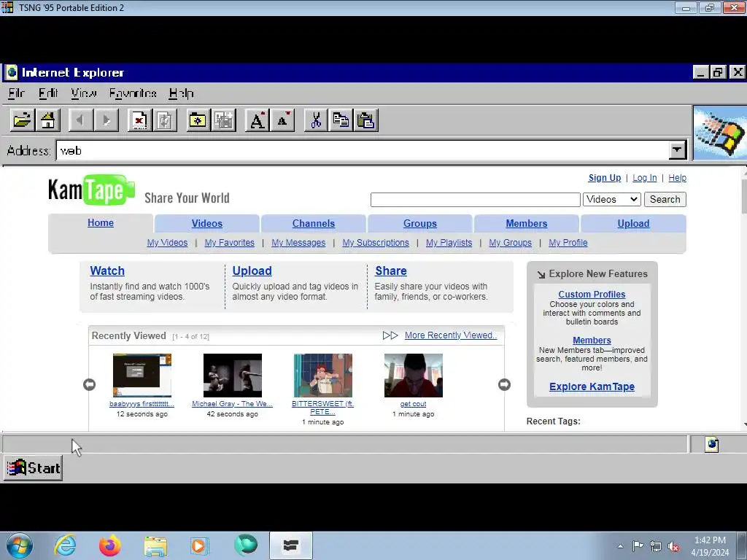Click the Sign Up link

(x=605, y=178)
